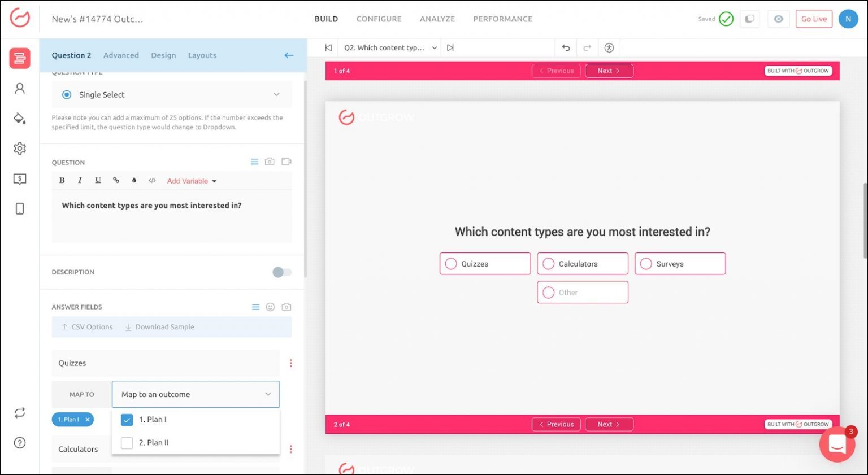The height and width of the screenshot is (475, 868).
Task: Open the accessibility icon in toolbar
Action: pyautogui.click(x=609, y=48)
